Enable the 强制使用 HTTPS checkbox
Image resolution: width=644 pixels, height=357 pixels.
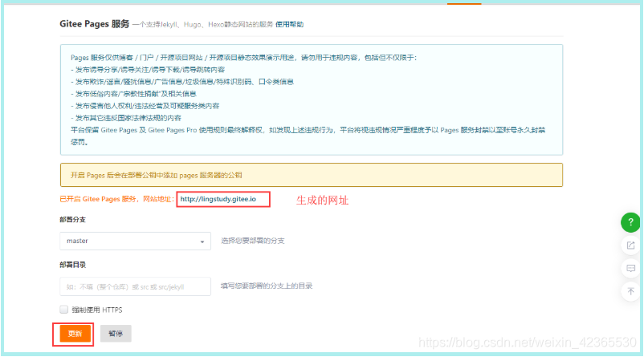[x=64, y=309]
